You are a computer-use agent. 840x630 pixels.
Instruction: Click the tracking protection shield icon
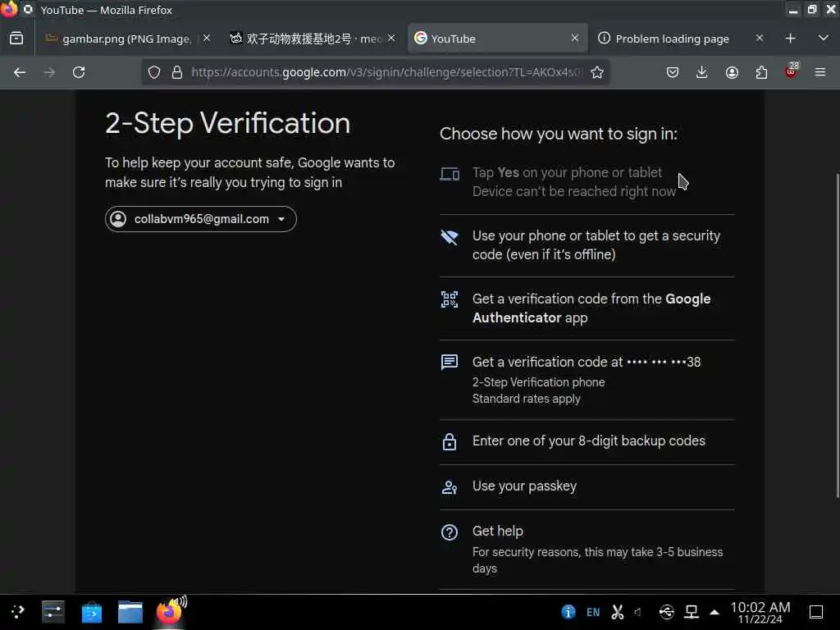[x=154, y=72]
